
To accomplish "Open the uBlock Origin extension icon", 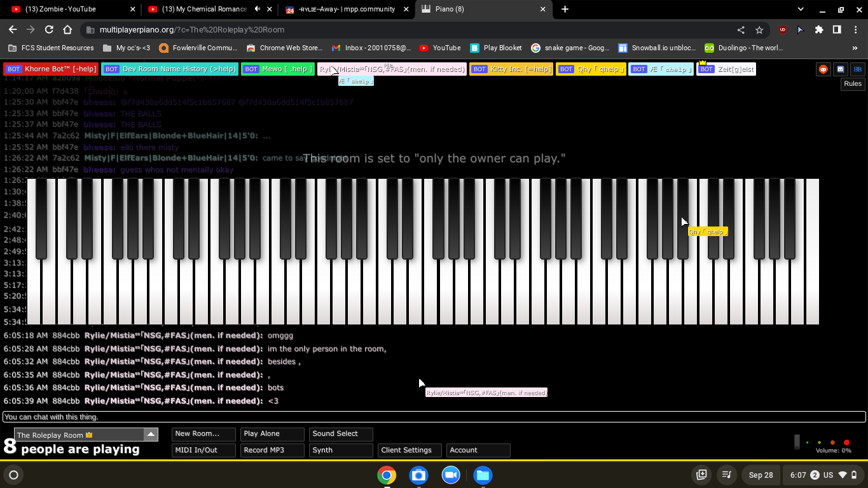I will [x=783, y=30].
